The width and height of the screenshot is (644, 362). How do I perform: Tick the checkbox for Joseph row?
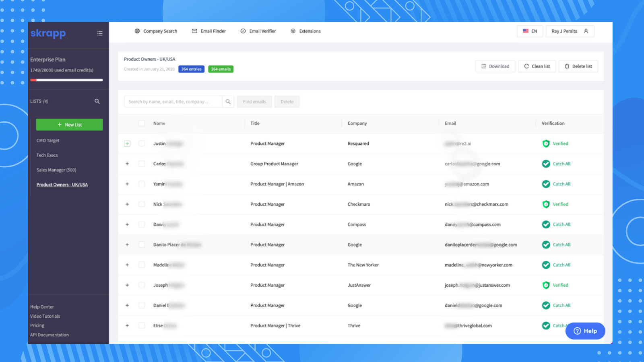(142, 285)
